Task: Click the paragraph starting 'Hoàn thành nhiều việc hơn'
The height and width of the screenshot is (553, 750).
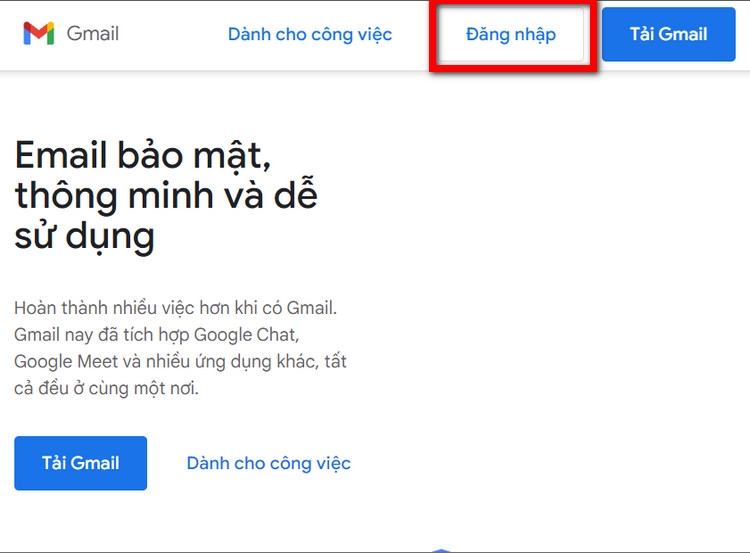Action: pos(180,348)
